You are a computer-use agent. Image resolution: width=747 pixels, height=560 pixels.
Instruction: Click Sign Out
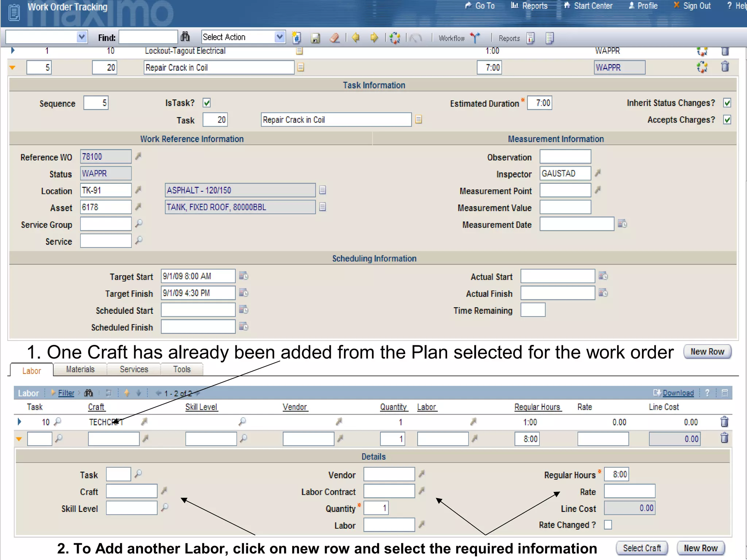click(692, 6)
